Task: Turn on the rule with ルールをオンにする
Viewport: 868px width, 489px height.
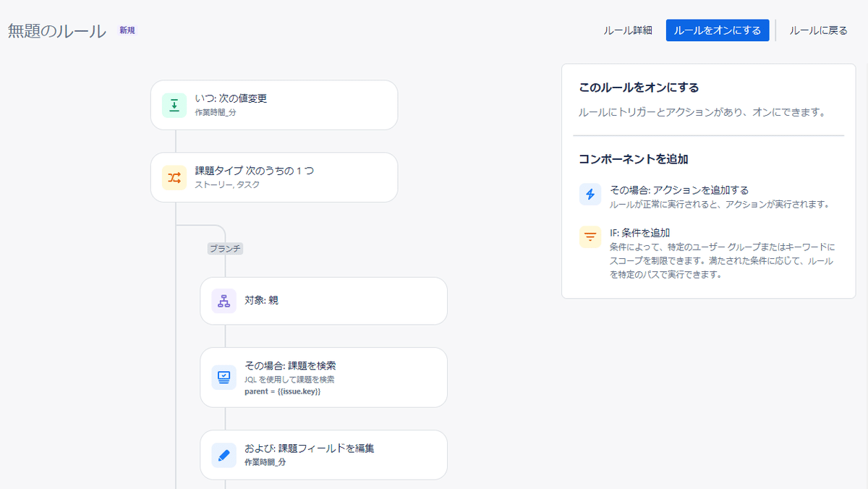Action: pos(717,30)
